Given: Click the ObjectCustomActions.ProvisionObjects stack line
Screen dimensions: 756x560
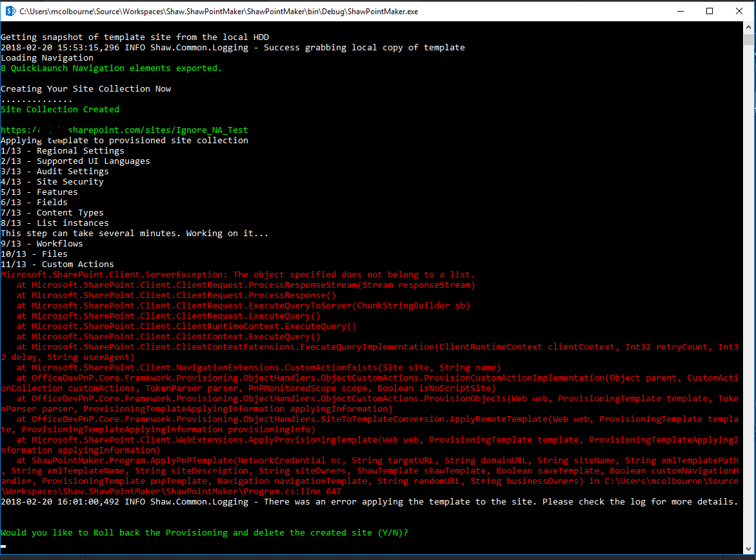Looking at the screenshot, I should (x=370, y=404).
